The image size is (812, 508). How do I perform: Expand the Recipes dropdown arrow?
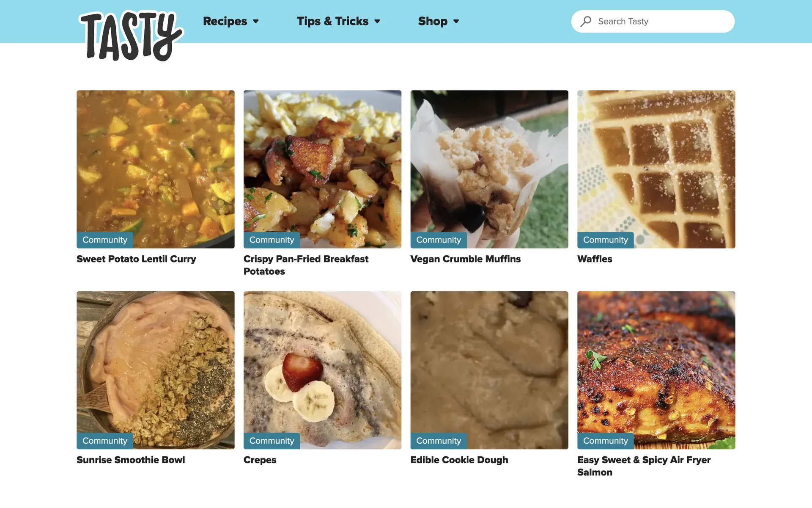[256, 22]
